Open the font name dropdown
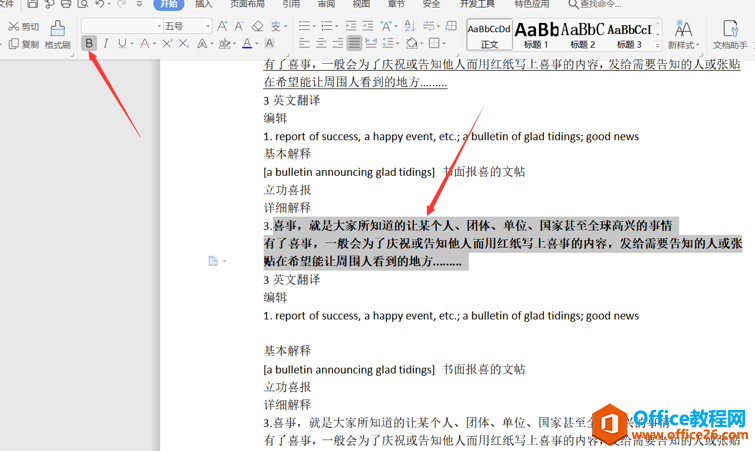Screen dimensions: 755x452 point(122,26)
